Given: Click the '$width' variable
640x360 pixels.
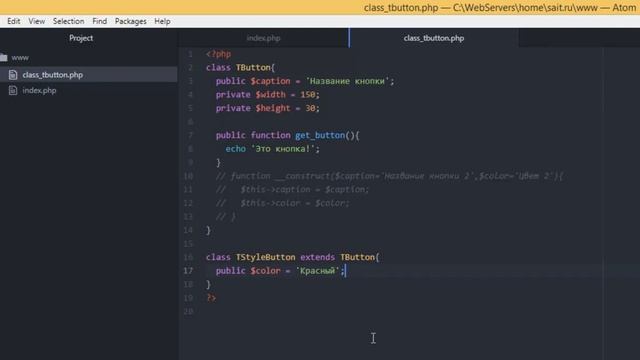Looking at the screenshot, I should (271, 95).
